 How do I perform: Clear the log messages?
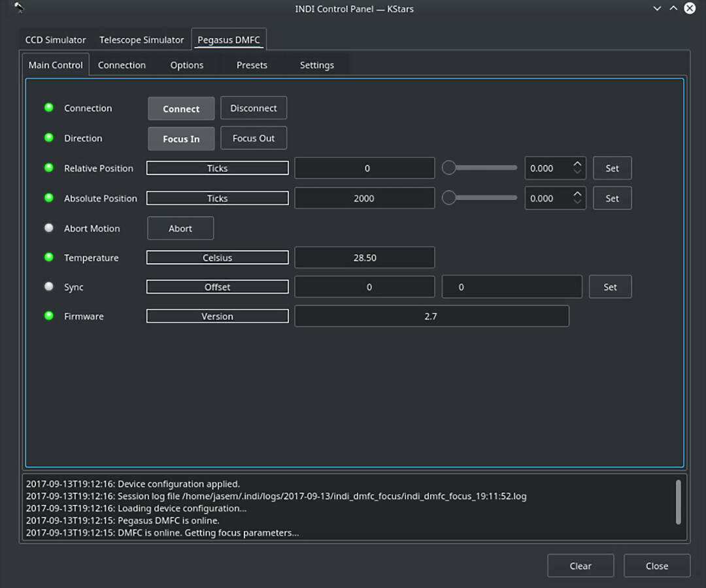(x=580, y=566)
